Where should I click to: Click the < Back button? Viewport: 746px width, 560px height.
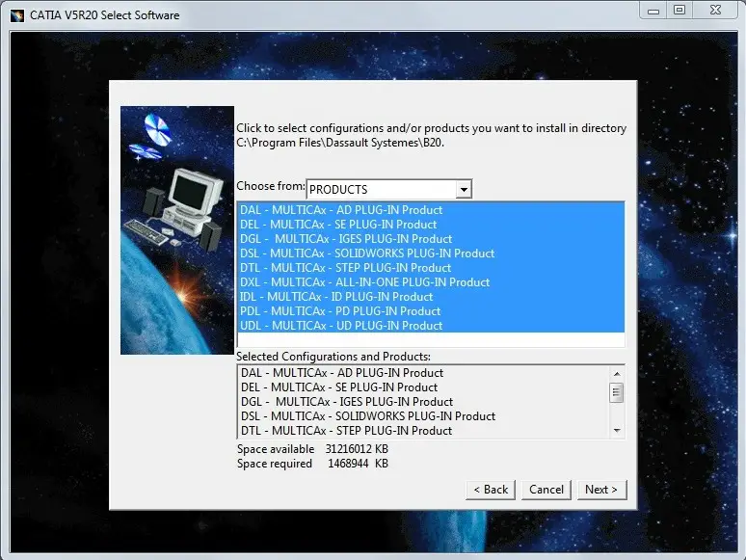(491, 490)
